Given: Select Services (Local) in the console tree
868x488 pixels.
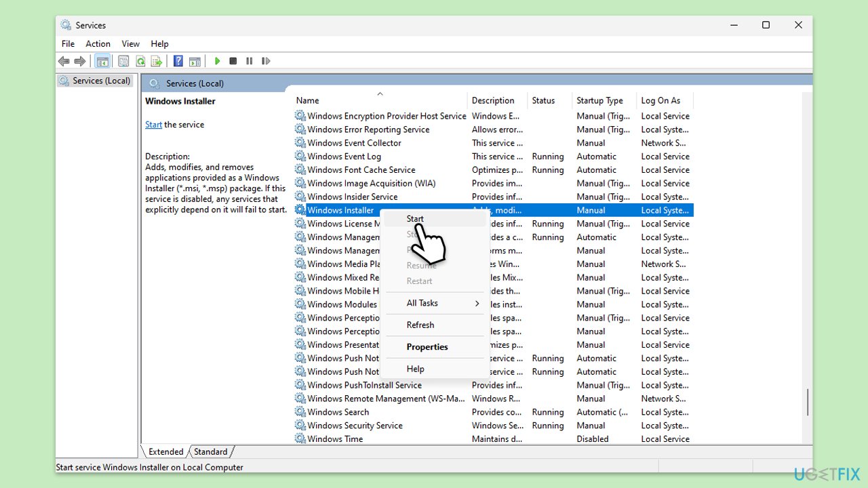Looking at the screenshot, I should click(x=96, y=81).
